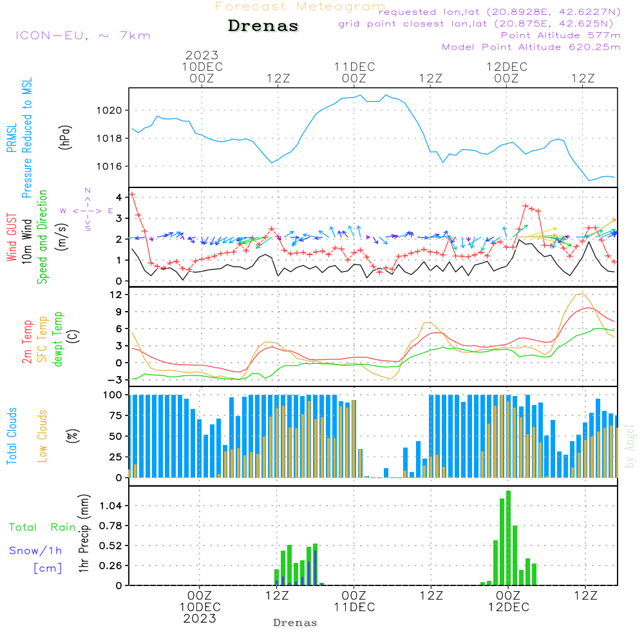Click the red '2m Temp' label
Viewport: 644px width, 644px height.
[x=26, y=342]
